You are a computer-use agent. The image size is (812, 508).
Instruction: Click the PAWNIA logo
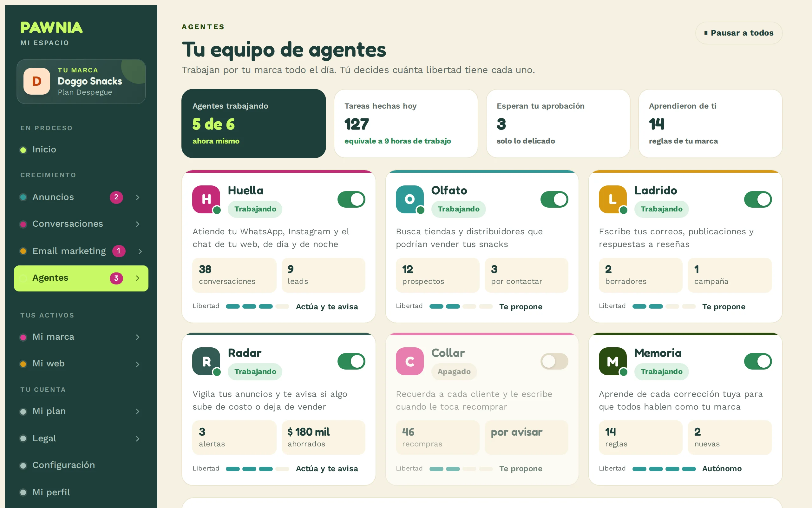click(51, 28)
